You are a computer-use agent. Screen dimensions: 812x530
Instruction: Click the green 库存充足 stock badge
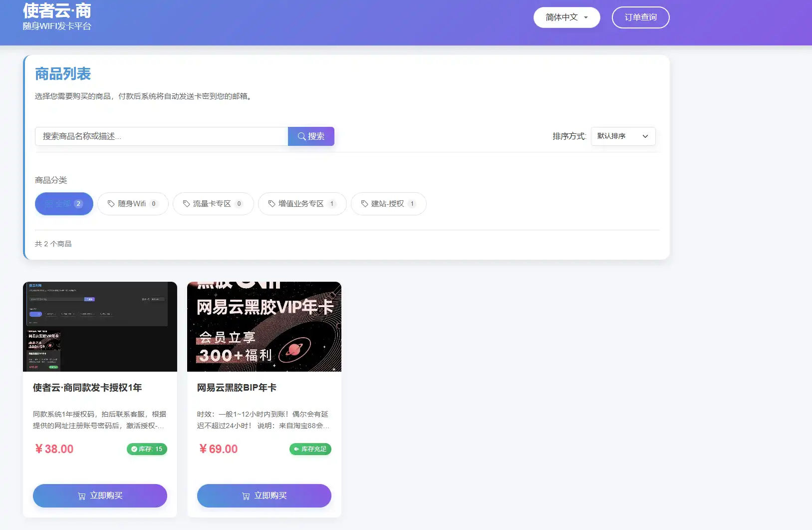click(x=310, y=449)
